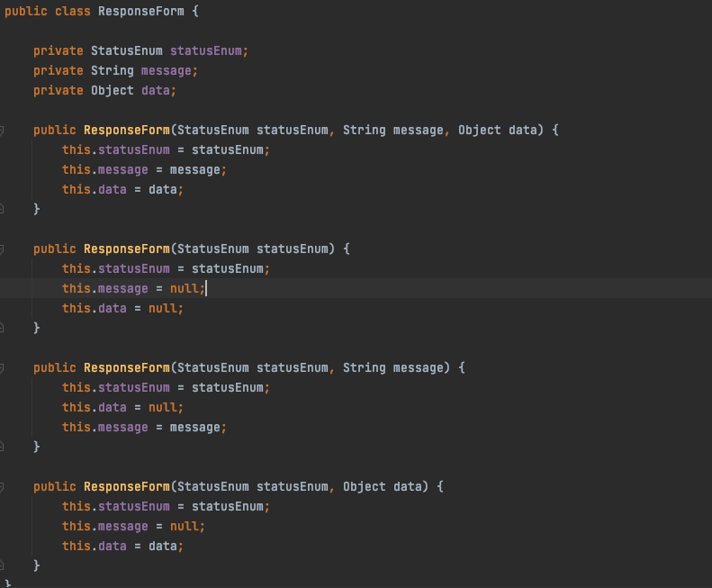Viewport: 712px width, 588px height.
Task: Collapse the String message constructor fold marker
Action: (x=2, y=368)
